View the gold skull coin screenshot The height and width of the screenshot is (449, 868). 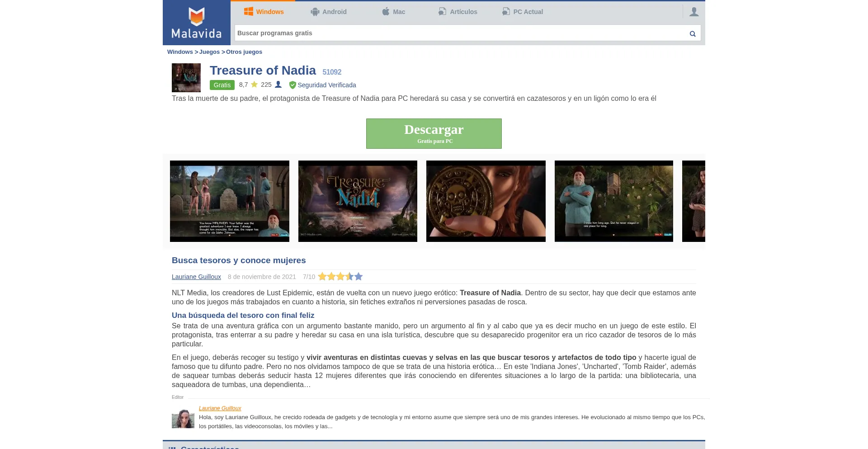click(486, 201)
